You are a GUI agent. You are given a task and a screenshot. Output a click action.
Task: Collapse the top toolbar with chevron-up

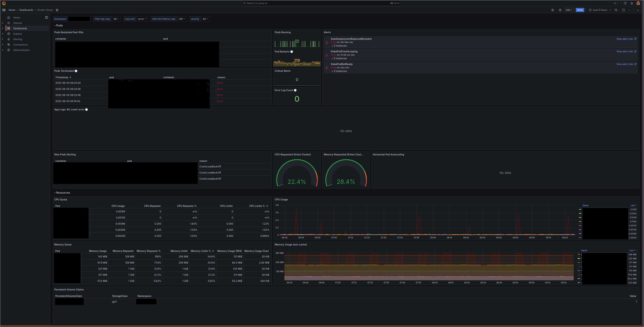[x=638, y=10]
